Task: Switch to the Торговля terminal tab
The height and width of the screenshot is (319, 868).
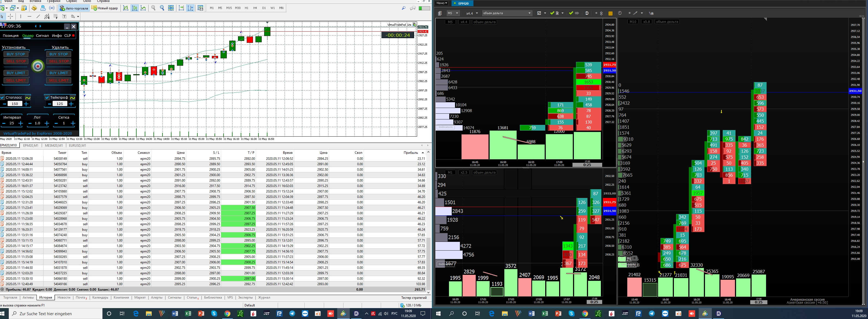Action: pyautogui.click(x=10, y=297)
